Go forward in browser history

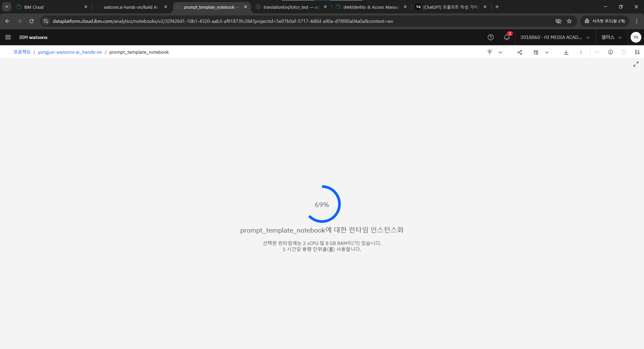tap(19, 21)
